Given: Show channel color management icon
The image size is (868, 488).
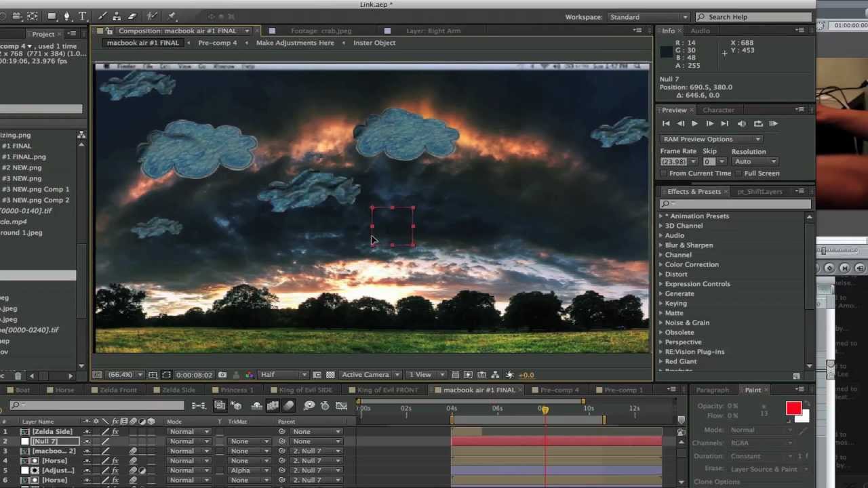Looking at the screenshot, I should (249, 375).
